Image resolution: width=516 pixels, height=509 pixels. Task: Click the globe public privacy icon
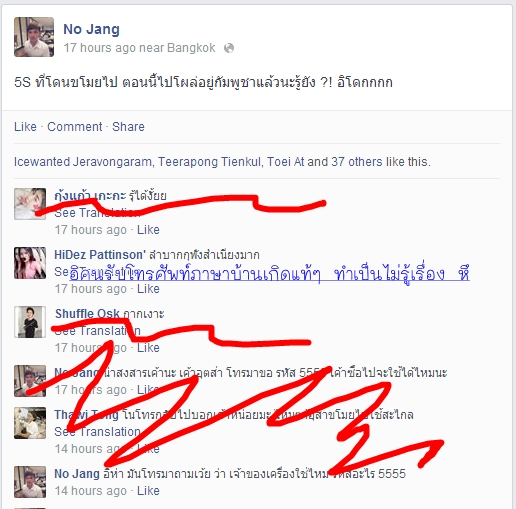click(229, 48)
